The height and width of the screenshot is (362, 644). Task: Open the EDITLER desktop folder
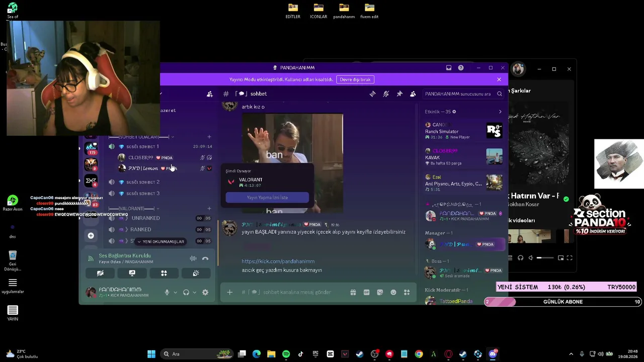tap(293, 11)
